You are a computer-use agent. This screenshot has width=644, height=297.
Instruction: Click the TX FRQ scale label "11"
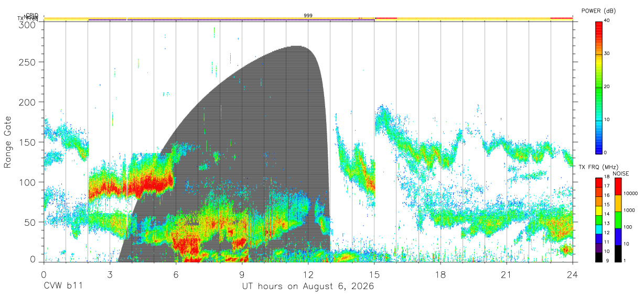tap(607, 242)
